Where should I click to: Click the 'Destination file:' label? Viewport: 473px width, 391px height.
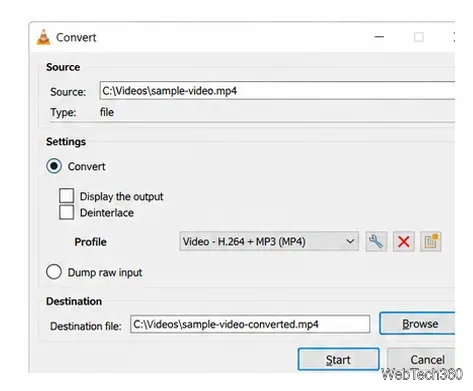pyautogui.click(x=86, y=326)
